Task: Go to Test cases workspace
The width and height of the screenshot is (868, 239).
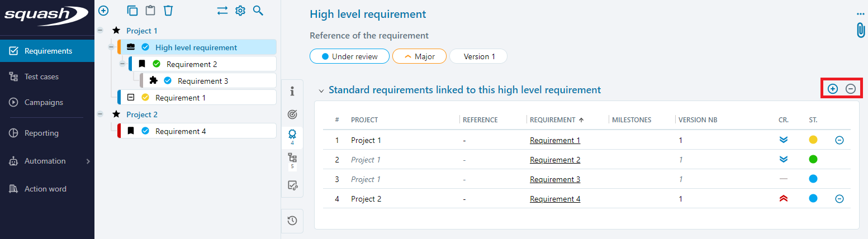Action: [41, 77]
